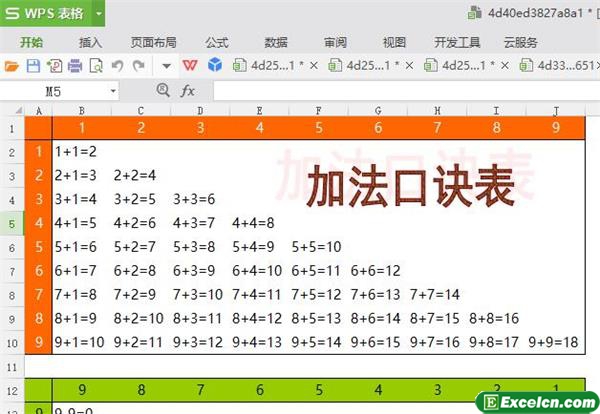This screenshot has height=414, width=600.
Task: Select cell containing 7+3=10
Action: (x=200, y=295)
